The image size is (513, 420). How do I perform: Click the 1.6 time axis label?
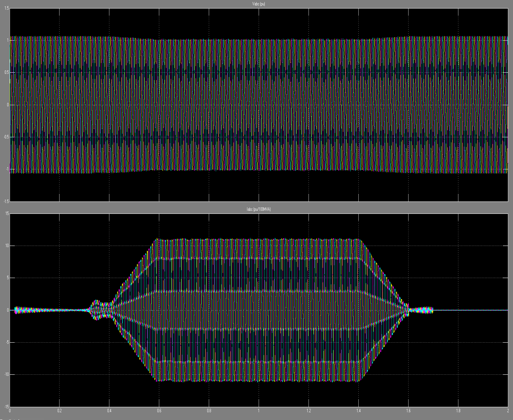[408, 411]
